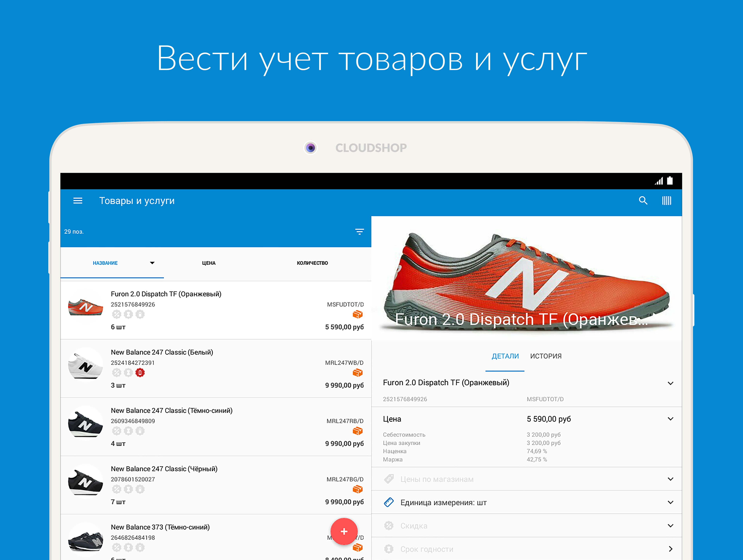Click product name New Balance 247 Classic (Чёрный)

pyautogui.click(x=164, y=469)
